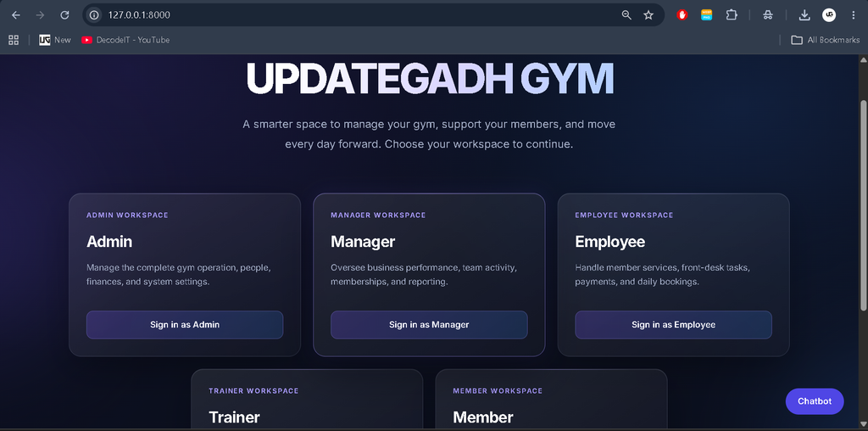Viewport: 868px width, 431px height.
Task: Click the Member card title
Action: tap(482, 417)
